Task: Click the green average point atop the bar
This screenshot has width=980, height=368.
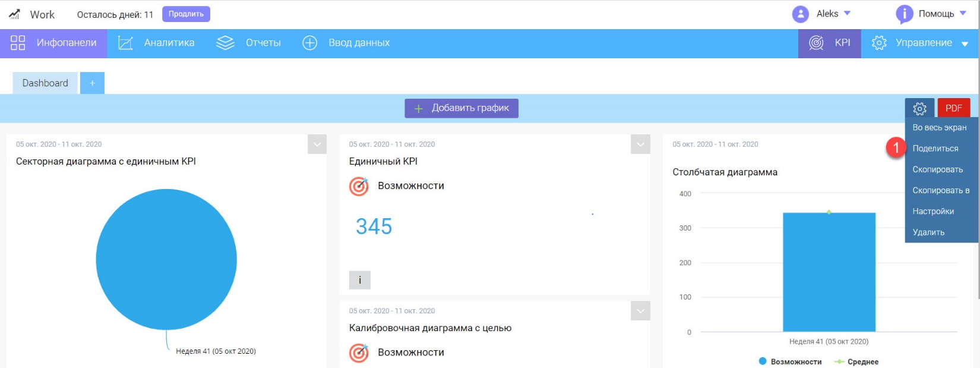Action: pos(829,212)
